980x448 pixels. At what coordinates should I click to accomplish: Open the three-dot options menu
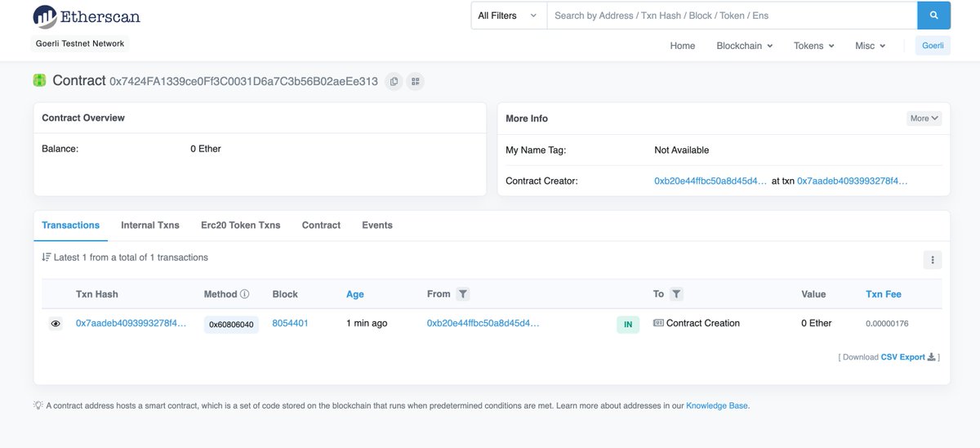tap(933, 260)
